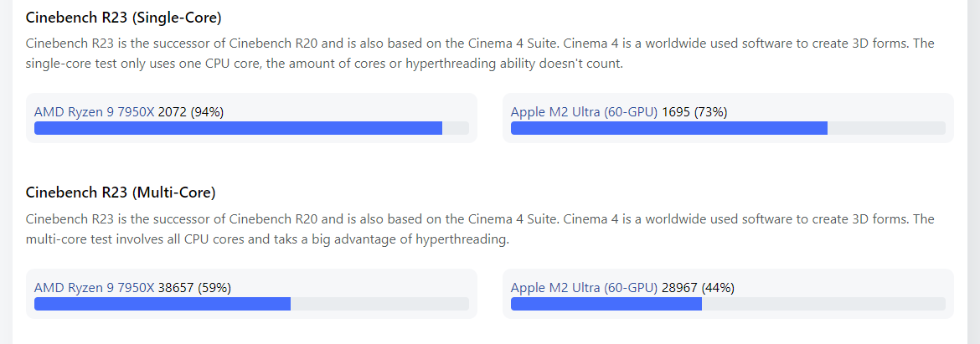980x344 pixels.
Task: Click grey unfilled part of Apple single-core bar
Action: (886, 128)
